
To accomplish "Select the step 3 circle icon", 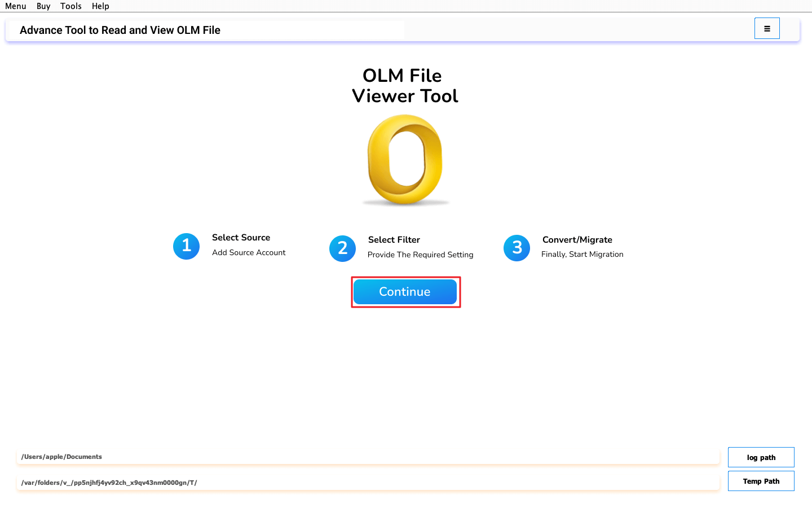I will (x=517, y=248).
